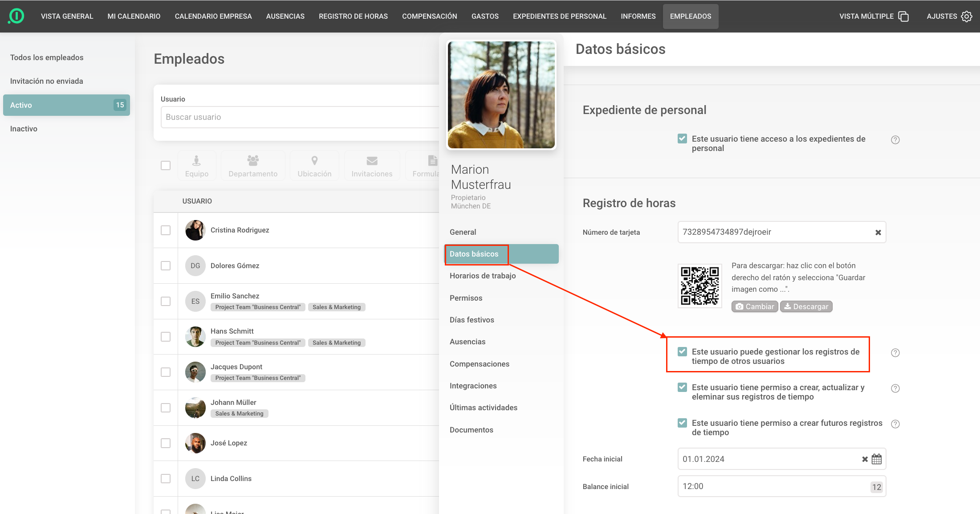Click the Ubicación pin icon
980x514 pixels.
click(x=314, y=160)
